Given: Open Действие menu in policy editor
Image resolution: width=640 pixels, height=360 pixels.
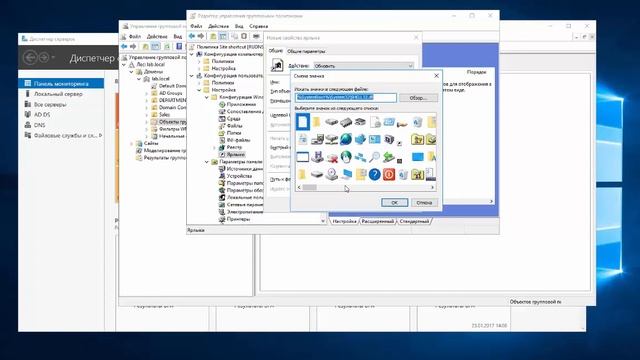Looking at the screenshot, I should pyautogui.click(x=218, y=26).
